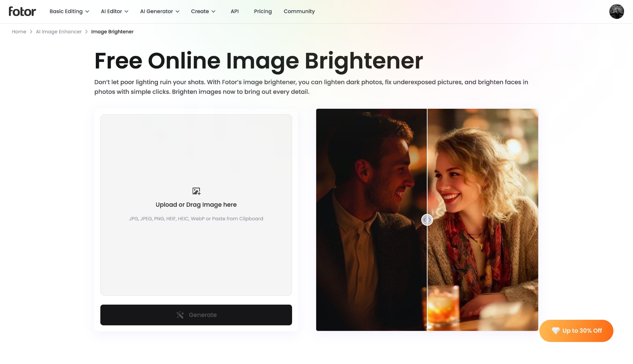Screen dimensions: 633x364
Task: Click the magic wand icon on Generate
Action: click(x=180, y=315)
